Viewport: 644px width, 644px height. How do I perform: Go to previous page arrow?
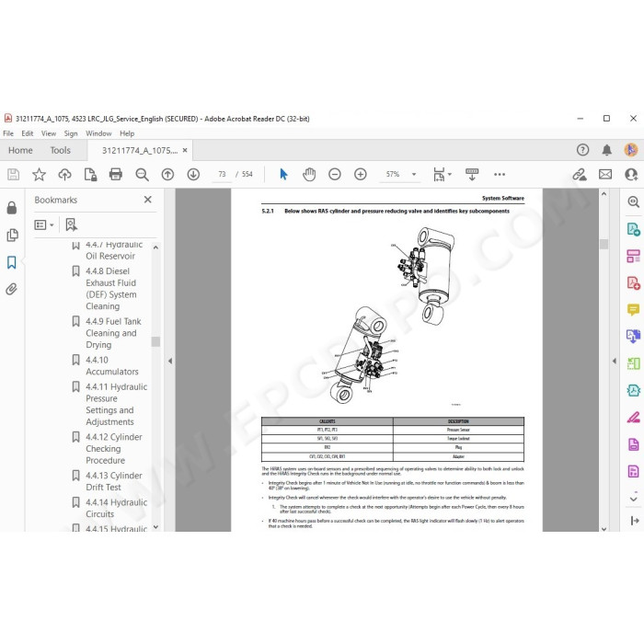[167, 175]
